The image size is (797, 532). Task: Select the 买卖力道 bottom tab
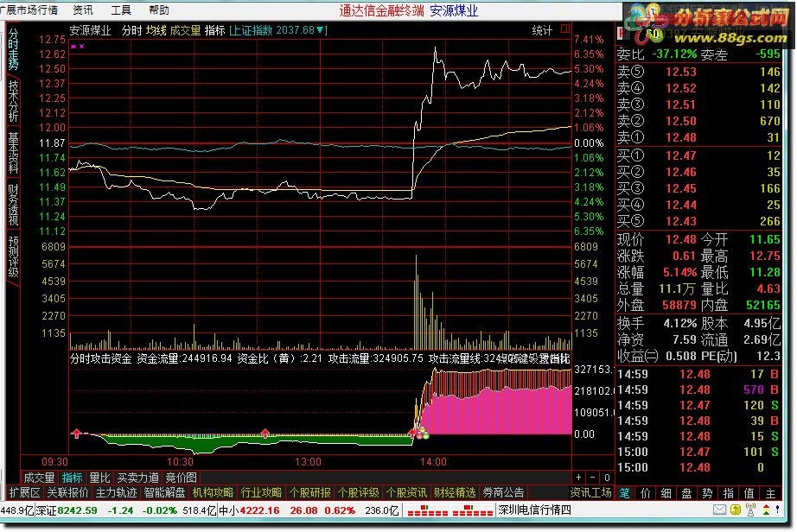(x=137, y=478)
